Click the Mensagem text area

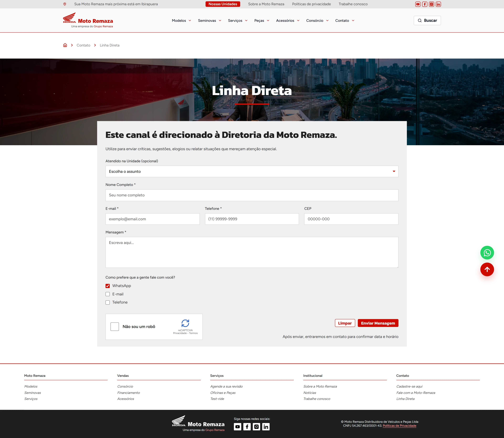click(x=252, y=252)
